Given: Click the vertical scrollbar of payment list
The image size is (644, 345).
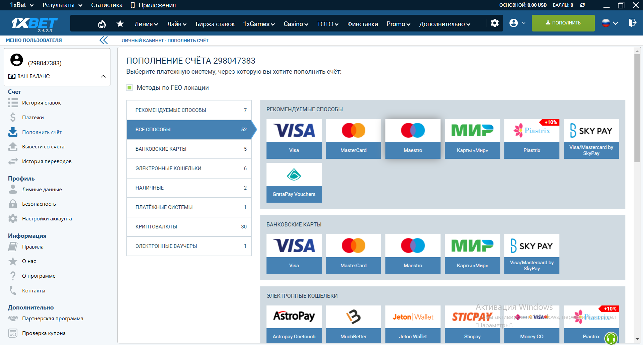Looking at the screenshot, I should 637,107.
